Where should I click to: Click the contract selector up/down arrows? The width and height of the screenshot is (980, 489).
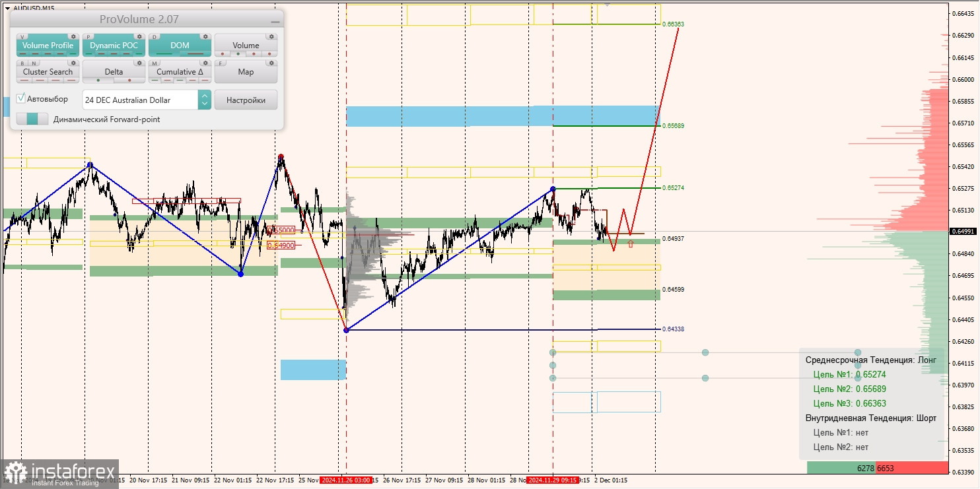(205, 100)
